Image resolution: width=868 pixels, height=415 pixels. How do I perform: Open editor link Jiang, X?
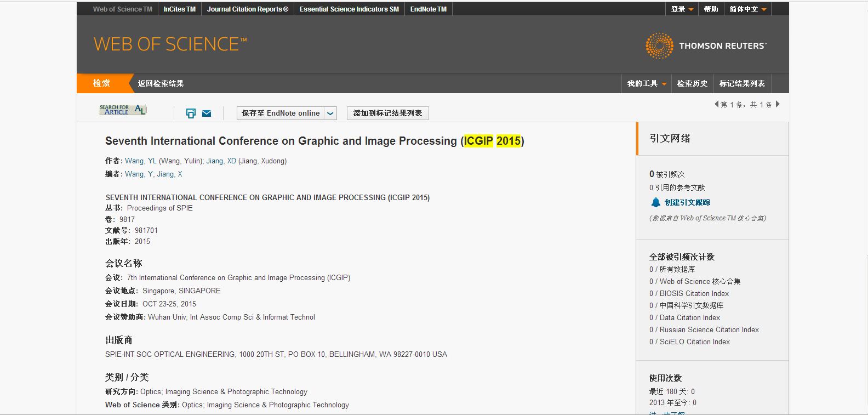point(169,174)
